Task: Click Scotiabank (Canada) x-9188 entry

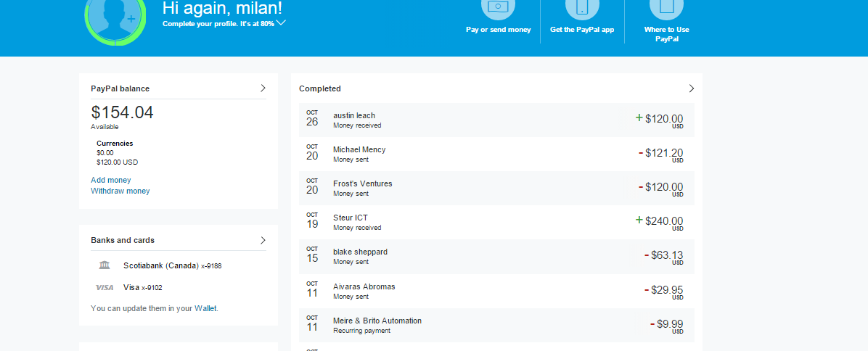Action: tap(173, 266)
